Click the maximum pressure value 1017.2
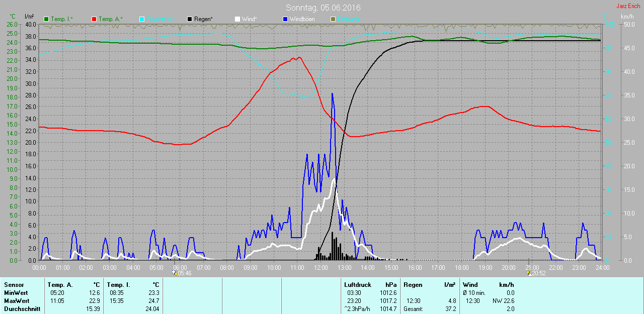The height and width of the screenshot is (314, 644). [x=388, y=301]
